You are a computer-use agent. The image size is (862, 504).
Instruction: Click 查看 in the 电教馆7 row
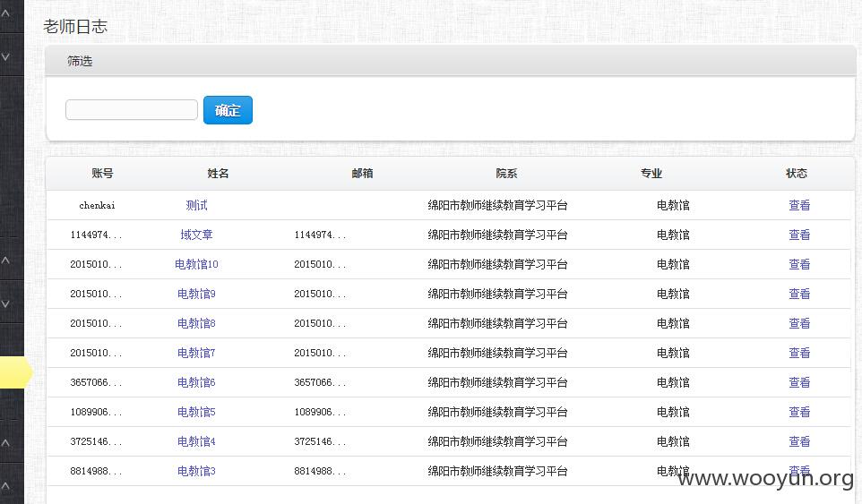coord(799,353)
